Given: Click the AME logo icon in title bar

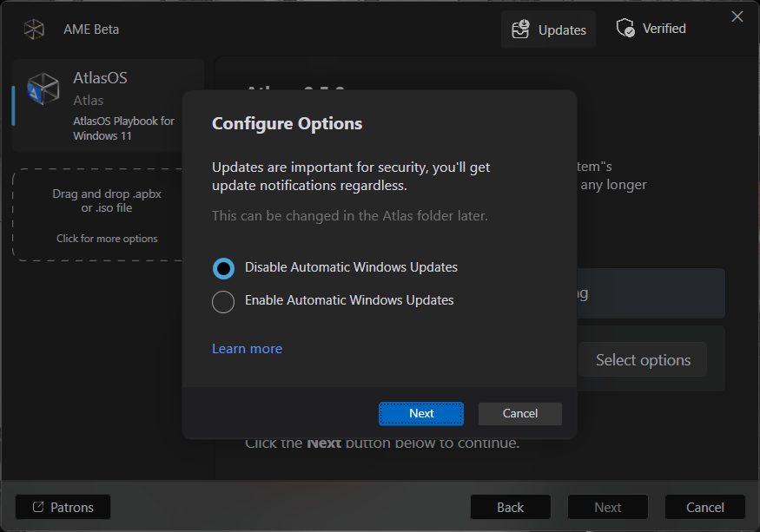Looking at the screenshot, I should [x=34, y=30].
